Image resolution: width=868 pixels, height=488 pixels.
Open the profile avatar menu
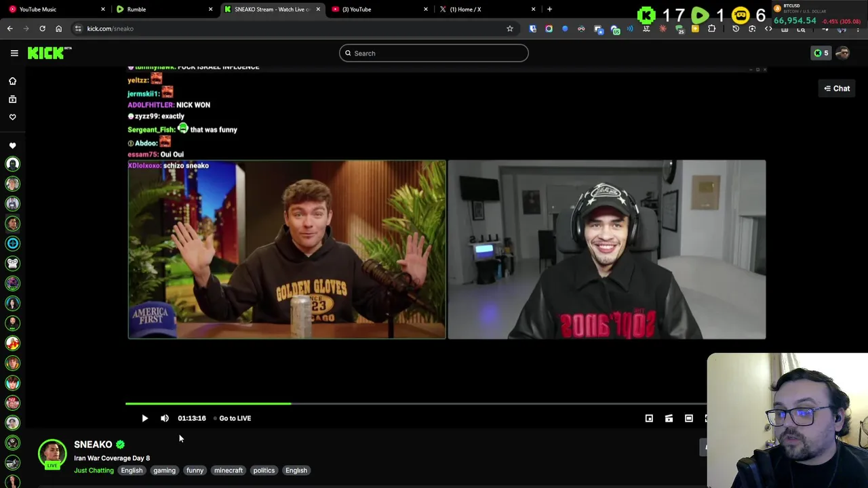click(843, 53)
